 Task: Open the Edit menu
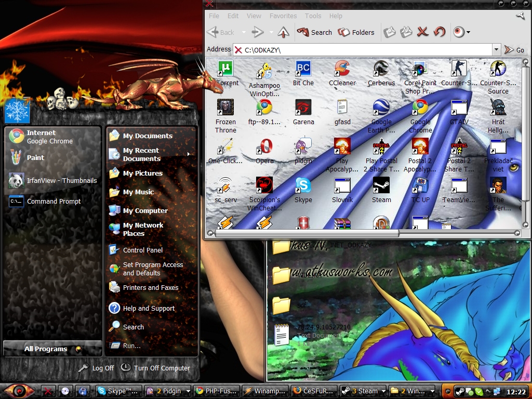(233, 16)
